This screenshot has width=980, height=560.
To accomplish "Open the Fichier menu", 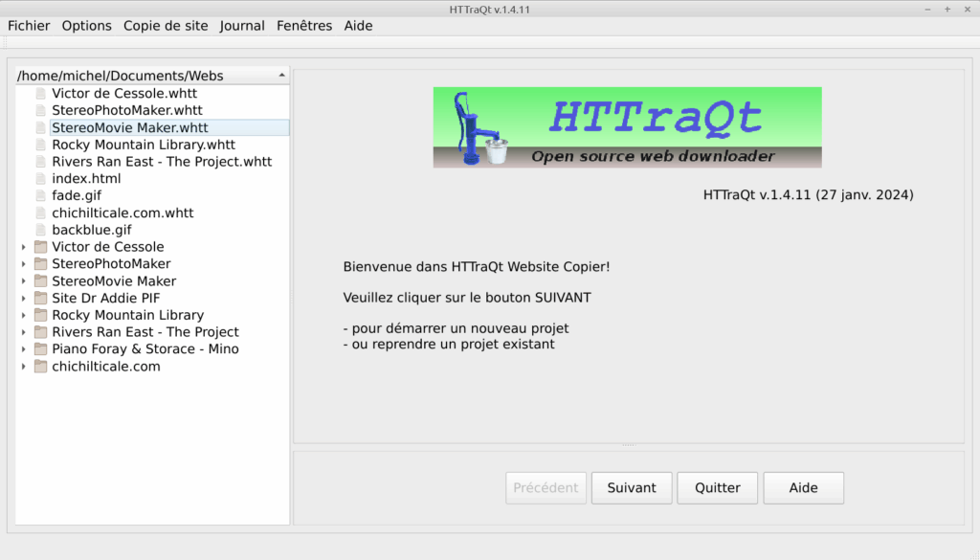I will pos(29,26).
